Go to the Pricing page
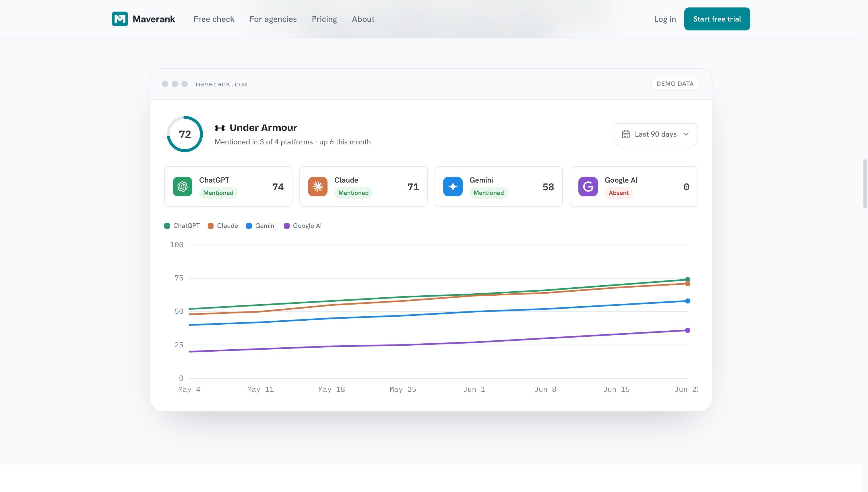Viewport: 868px width, 492px height. (x=324, y=19)
